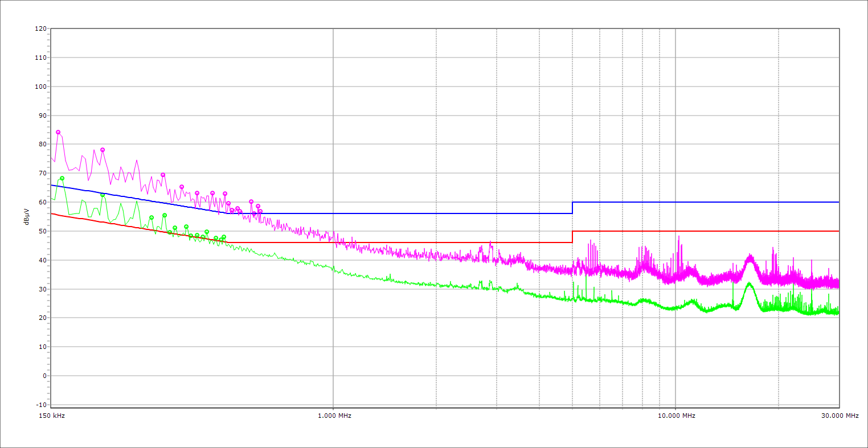Image resolution: width=868 pixels, height=448 pixels.
Task: Select the magenta marker at 78 dBµV
Action: click(103, 150)
